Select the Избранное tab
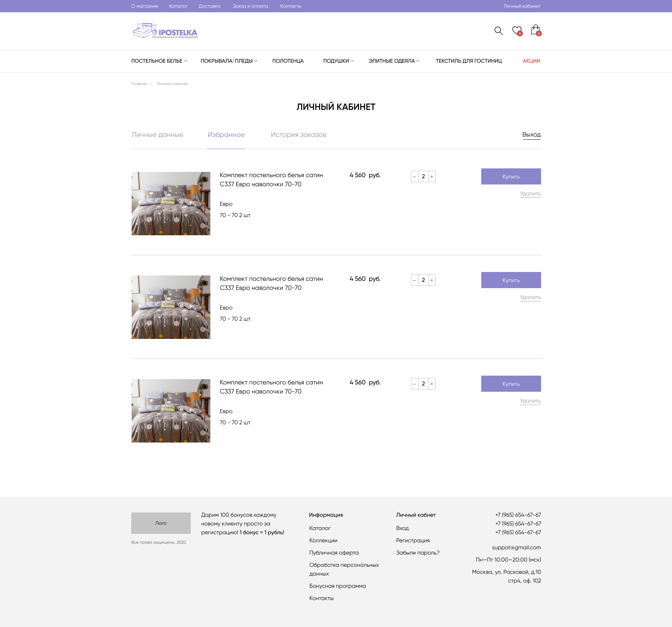The image size is (672, 627). coord(226,135)
